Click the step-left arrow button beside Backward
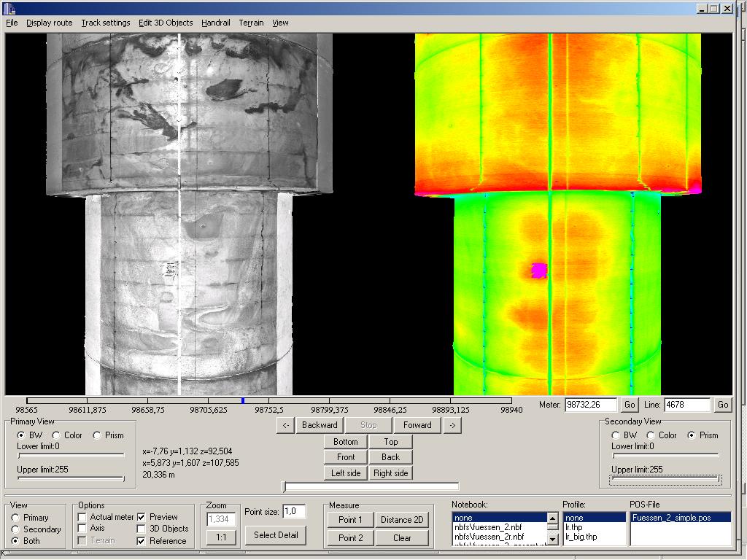Screen dimensions: 747x560 point(286,425)
